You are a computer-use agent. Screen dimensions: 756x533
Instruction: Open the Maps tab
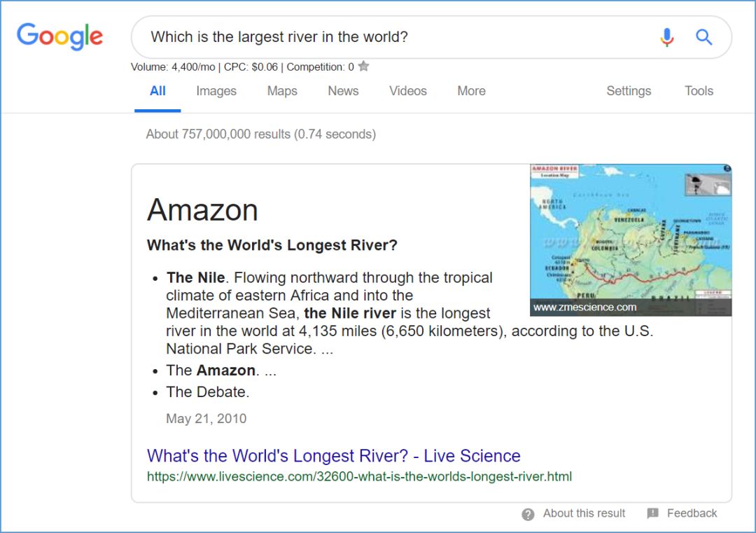[282, 91]
